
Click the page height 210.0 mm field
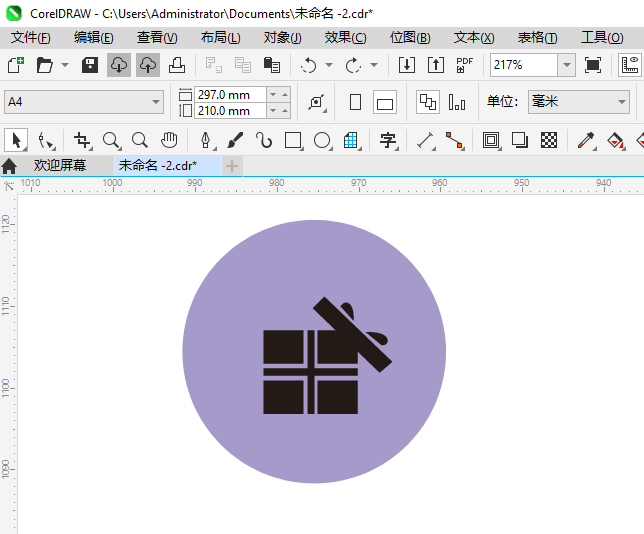coord(230,111)
